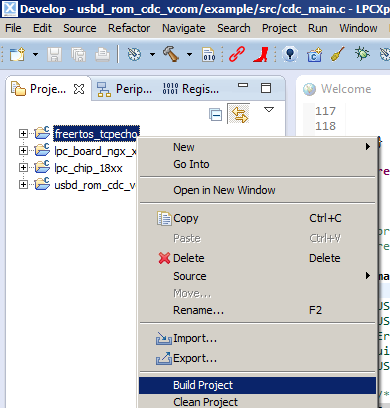
Task: Open New submenu in context menu
Action: click(257, 147)
